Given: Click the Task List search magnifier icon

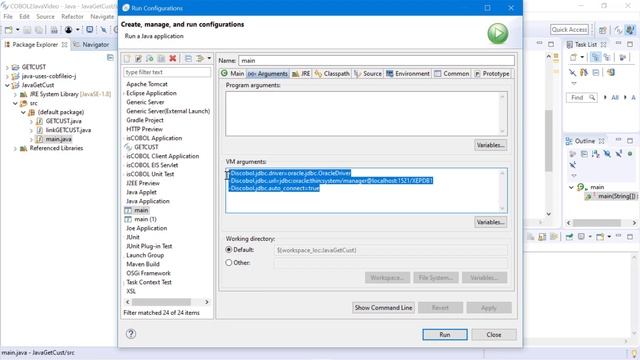Looking at the screenshot, I should 592,98.
